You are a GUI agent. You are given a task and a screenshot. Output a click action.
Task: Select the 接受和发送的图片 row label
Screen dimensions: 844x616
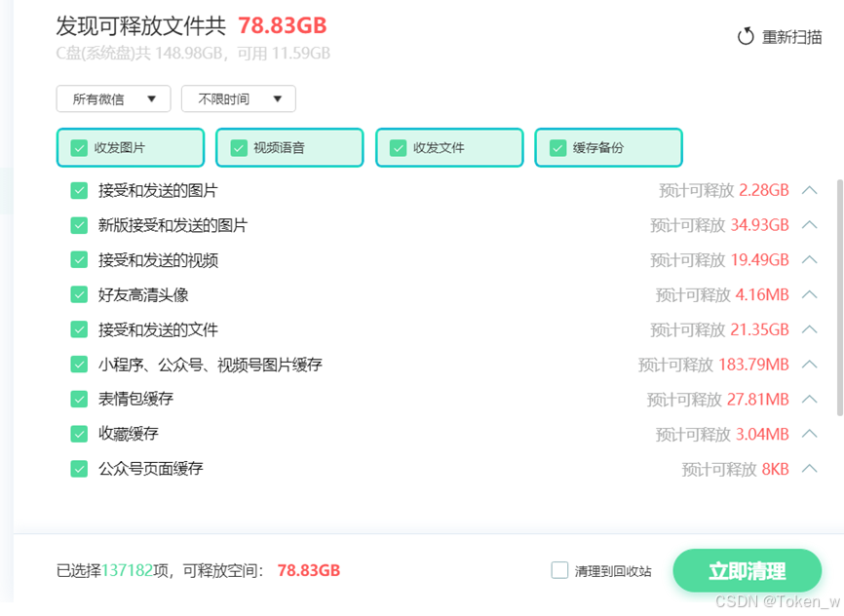pyautogui.click(x=158, y=191)
